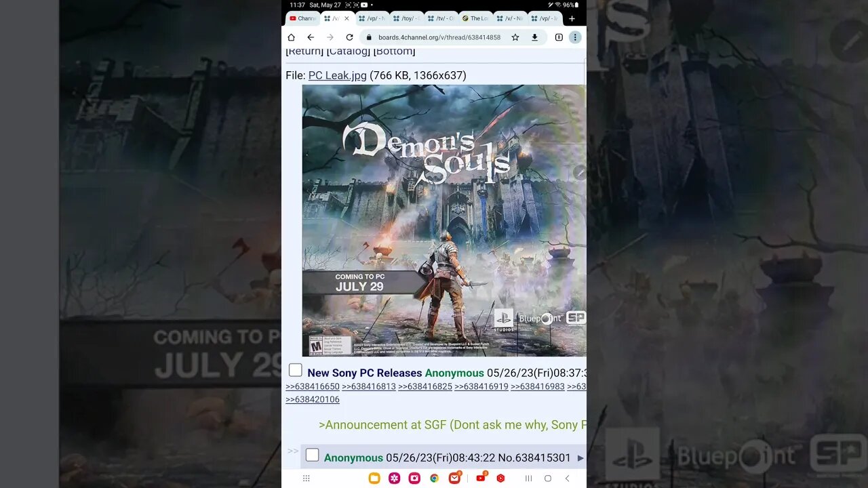This screenshot has height=488, width=868.
Task: Open reply backlink >>638416919
Action: [x=481, y=386]
